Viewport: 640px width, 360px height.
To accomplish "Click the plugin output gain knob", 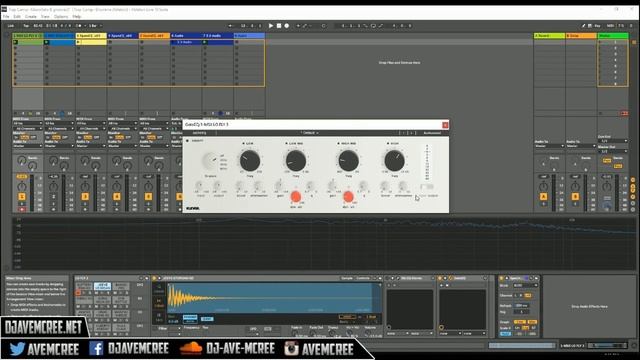I will tap(218, 186).
